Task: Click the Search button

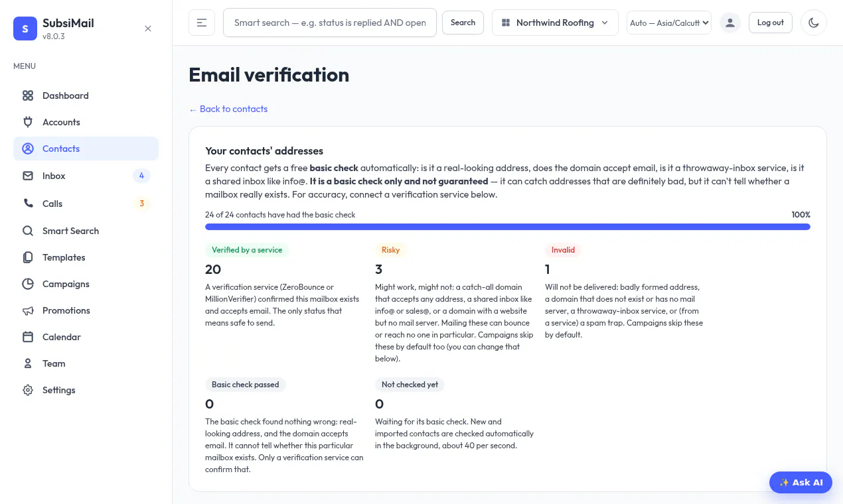Action: (x=463, y=23)
